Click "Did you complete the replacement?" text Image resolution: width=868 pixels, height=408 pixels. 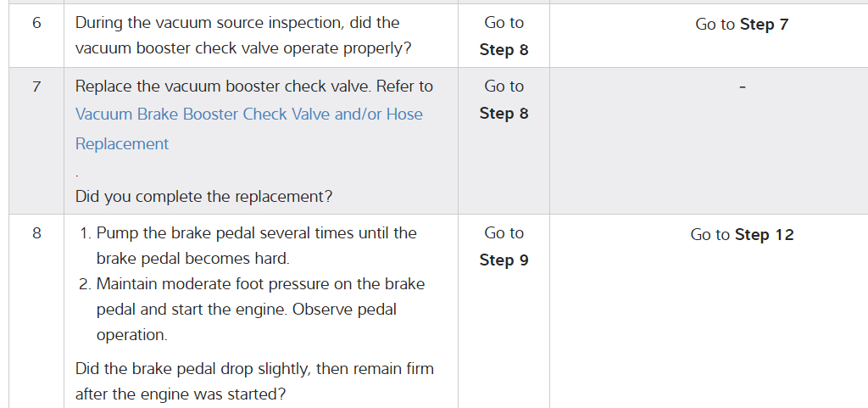coord(203,197)
